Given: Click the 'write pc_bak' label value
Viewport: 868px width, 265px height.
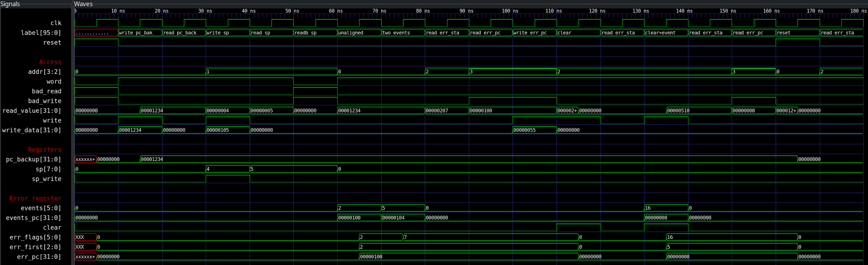Looking at the screenshot, I should 140,33.
